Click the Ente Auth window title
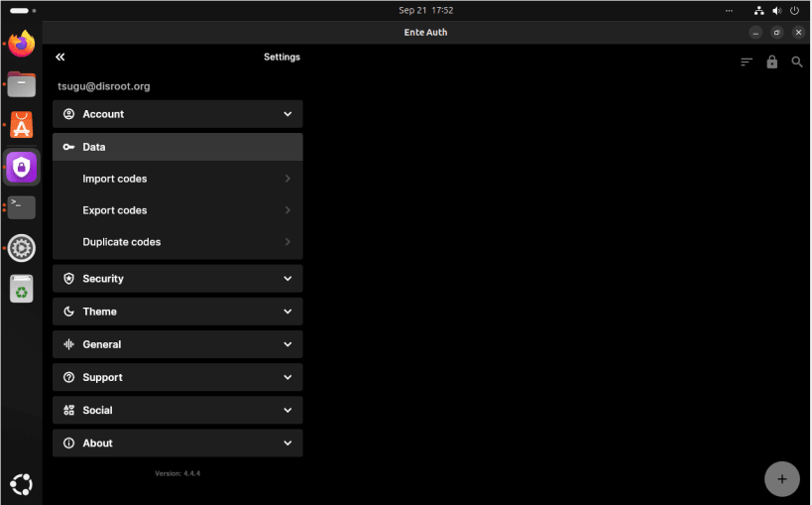The height and width of the screenshot is (505, 812). click(x=425, y=32)
